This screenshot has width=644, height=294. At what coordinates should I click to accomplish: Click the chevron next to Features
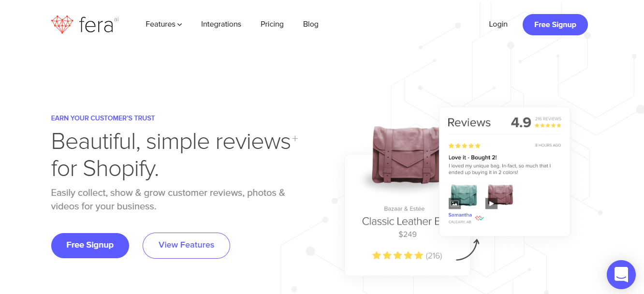tap(180, 25)
